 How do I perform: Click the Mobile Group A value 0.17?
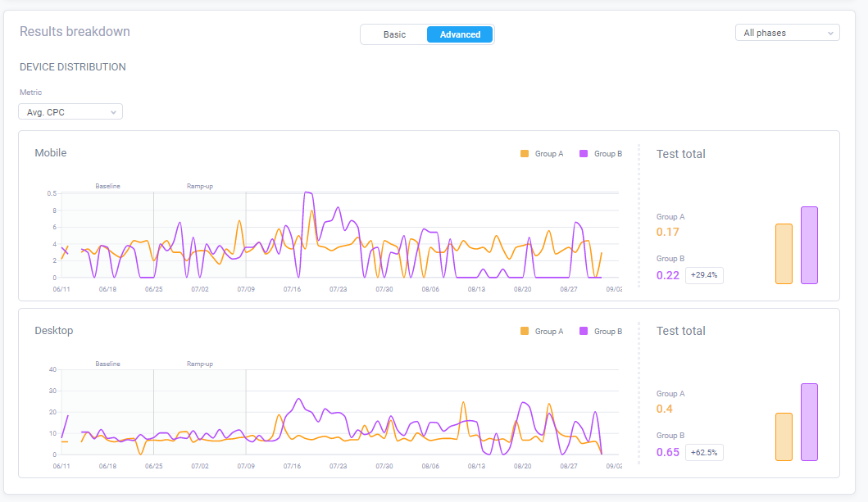coord(668,233)
